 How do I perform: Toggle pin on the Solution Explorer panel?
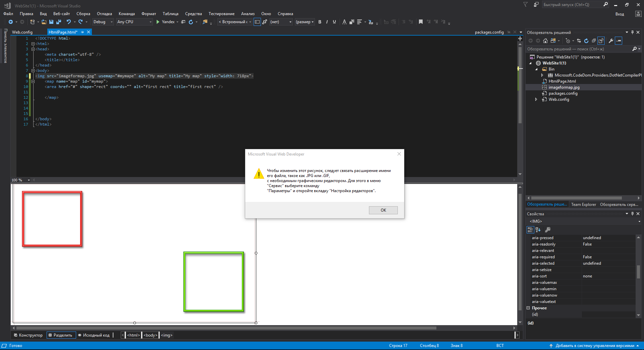pyautogui.click(x=632, y=33)
